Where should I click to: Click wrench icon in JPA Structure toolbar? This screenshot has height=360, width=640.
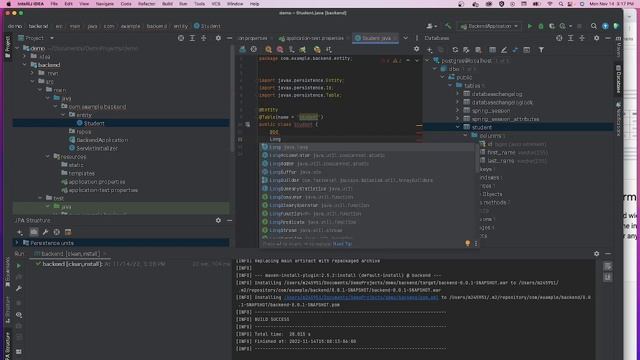pos(45,232)
